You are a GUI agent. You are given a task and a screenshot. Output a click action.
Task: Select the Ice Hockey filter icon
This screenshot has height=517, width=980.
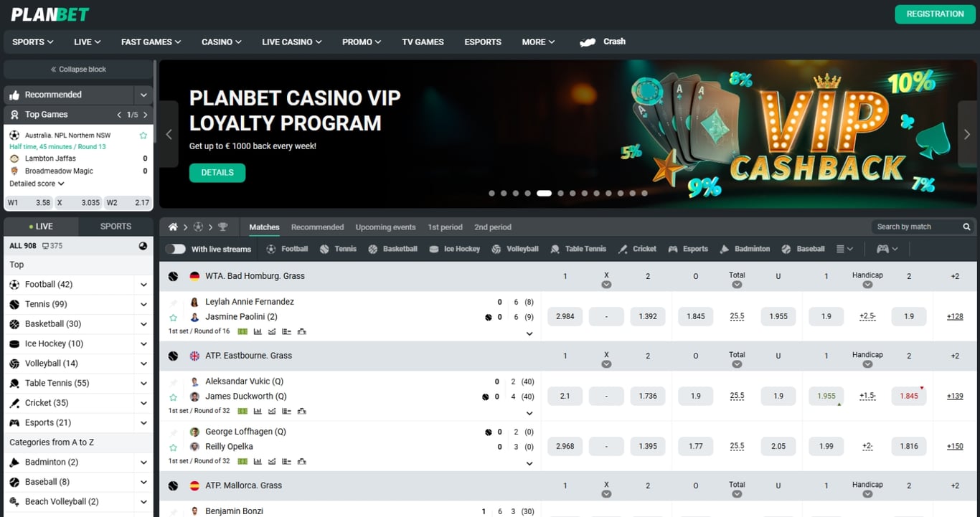[x=433, y=250]
